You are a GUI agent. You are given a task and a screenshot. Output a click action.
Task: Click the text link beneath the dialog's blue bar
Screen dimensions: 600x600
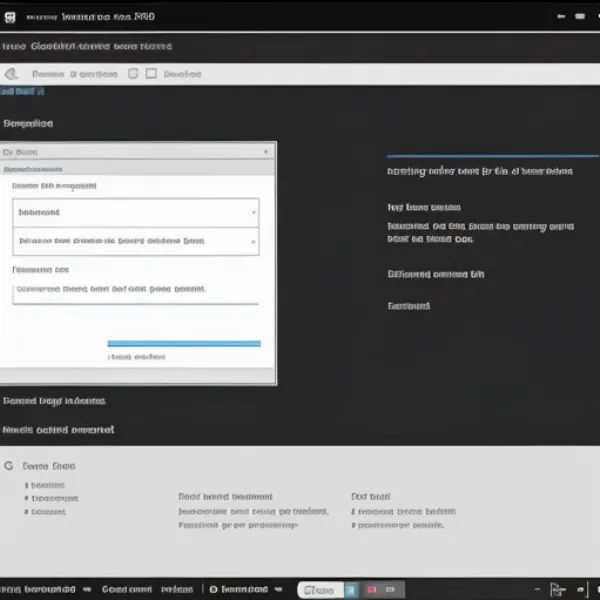tap(137, 357)
